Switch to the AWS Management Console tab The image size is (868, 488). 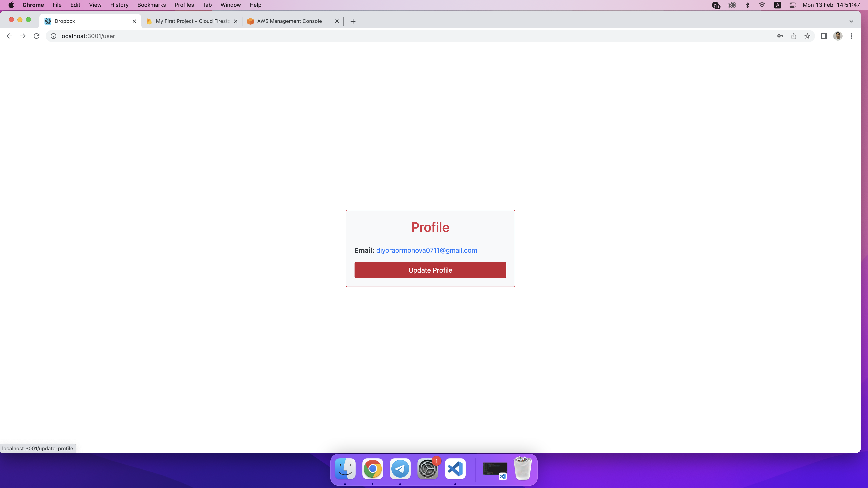pos(289,21)
